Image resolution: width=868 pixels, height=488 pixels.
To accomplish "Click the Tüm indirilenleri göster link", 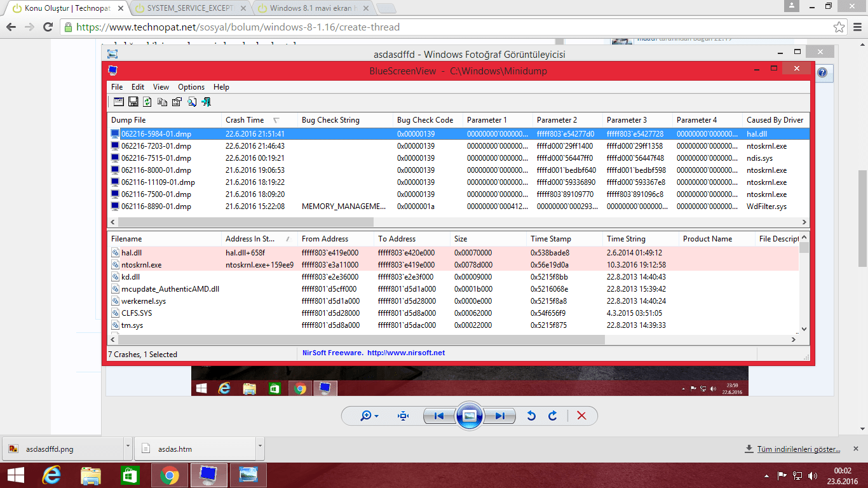I will point(799,449).
